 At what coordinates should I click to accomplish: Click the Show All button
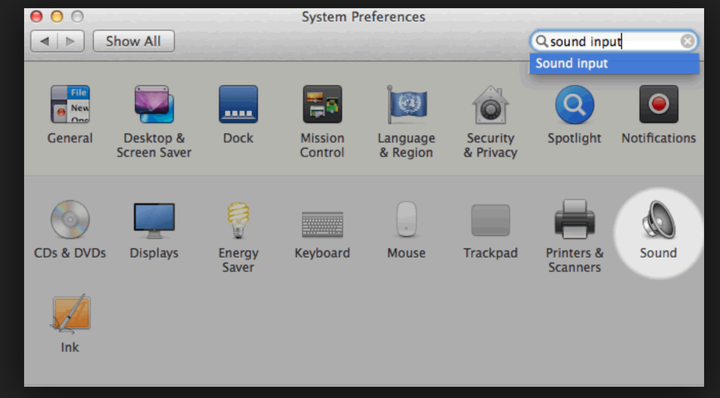(x=134, y=41)
